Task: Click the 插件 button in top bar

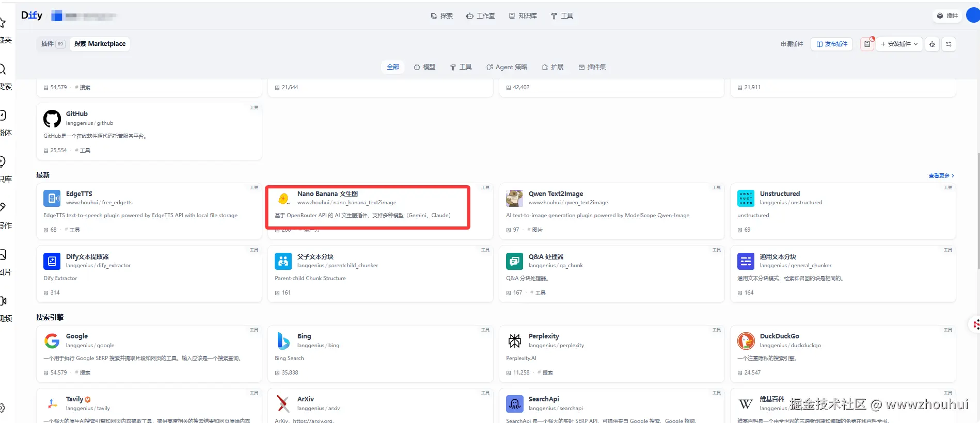Action: coord(947,16)
